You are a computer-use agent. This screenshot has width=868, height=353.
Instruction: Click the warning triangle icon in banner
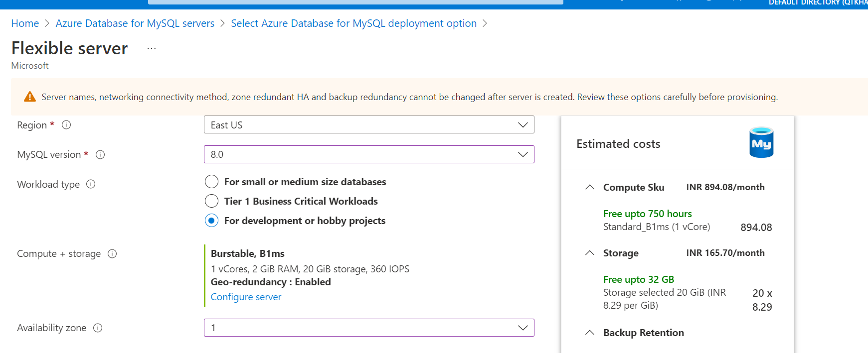tap(30, 97)
